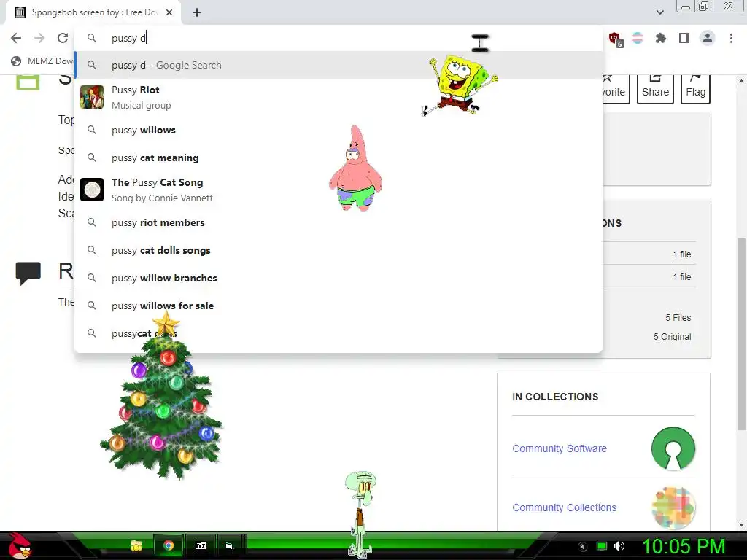This screenshot has height=560, width=747.
Task: Pick the 'pussy willows for sale' suggestion
Action: coord(338,306)
